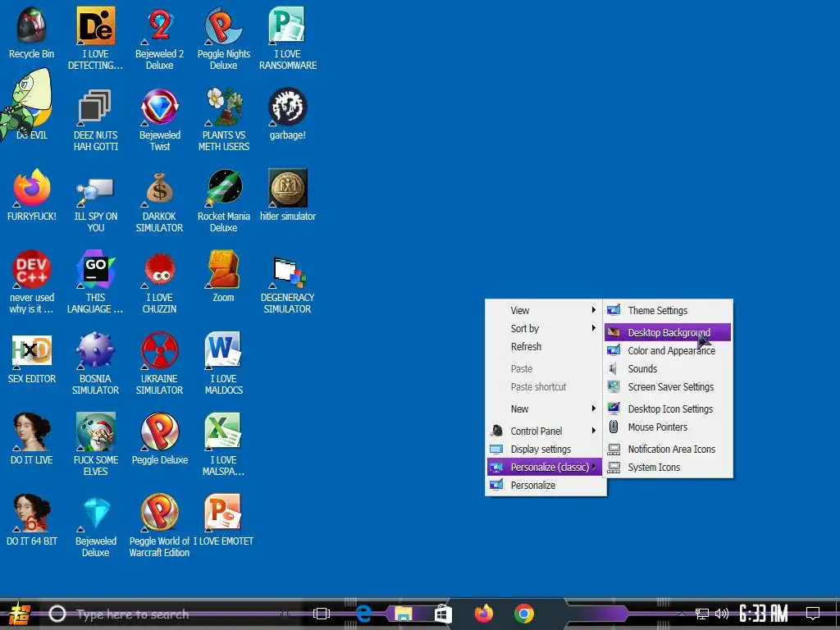Open Theme Settings in the submenu
Image resolution: width=840 pixels, height=630 pixels.
[668, 310]
